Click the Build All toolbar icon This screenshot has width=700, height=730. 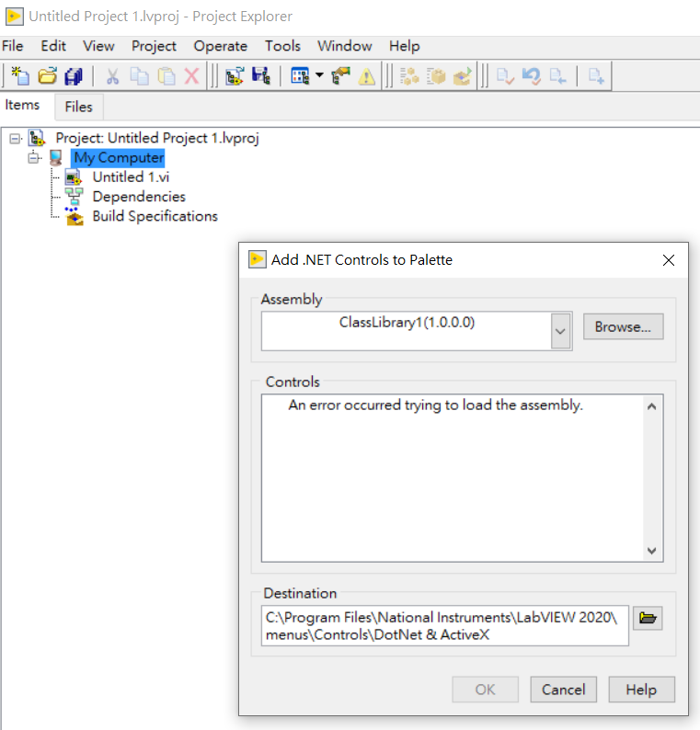coord(410,76)
